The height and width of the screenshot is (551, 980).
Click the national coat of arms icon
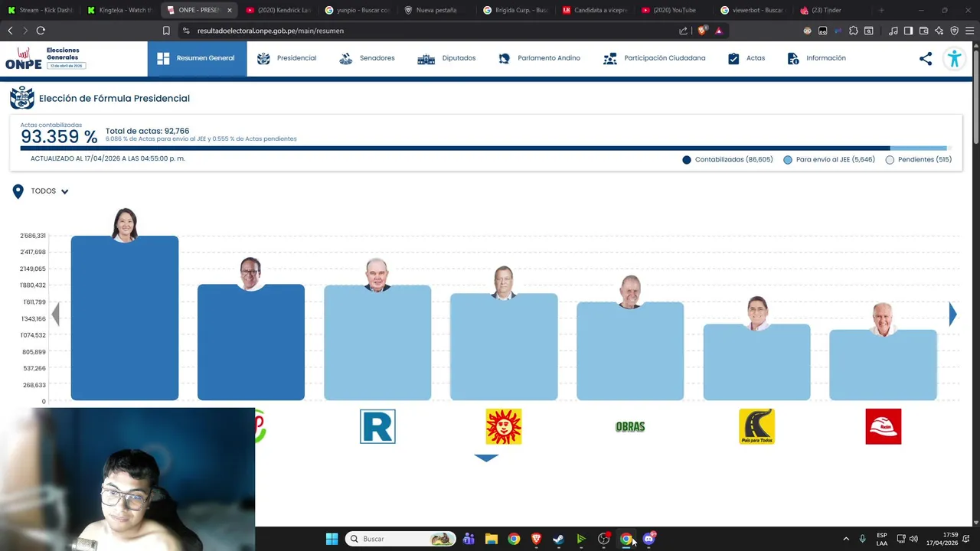21,98
